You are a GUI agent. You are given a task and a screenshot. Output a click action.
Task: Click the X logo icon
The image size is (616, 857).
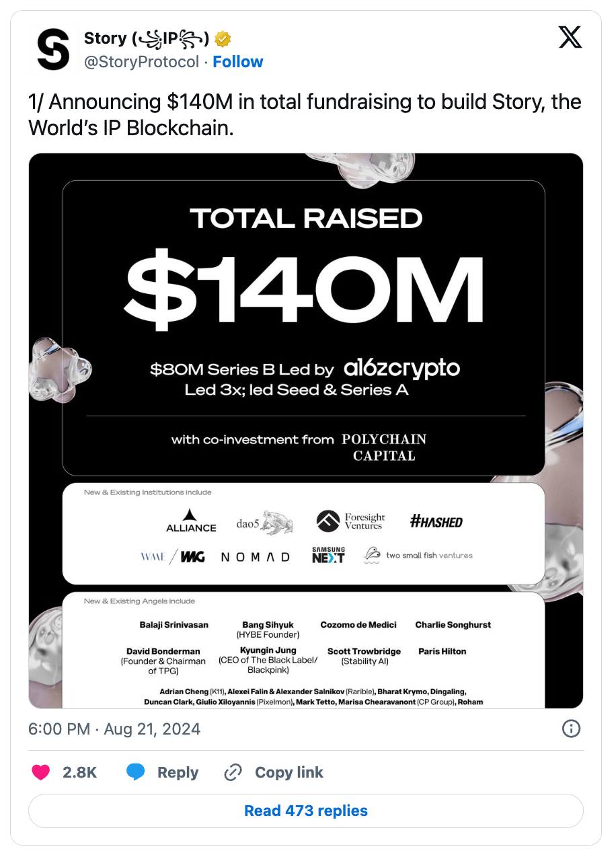point(570,37)
